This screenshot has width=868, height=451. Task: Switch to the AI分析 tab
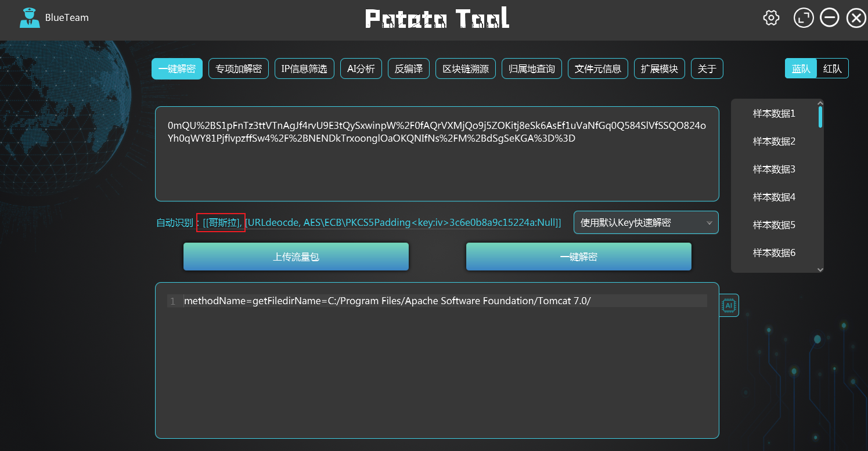pos(361,68)
